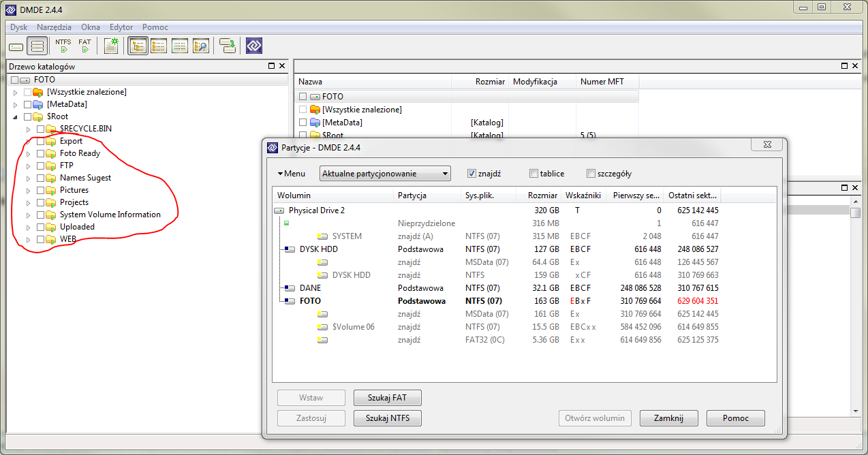Start the NTFS search toolbar icon
The height and width of the screenshot is (455, 868).
63,46
